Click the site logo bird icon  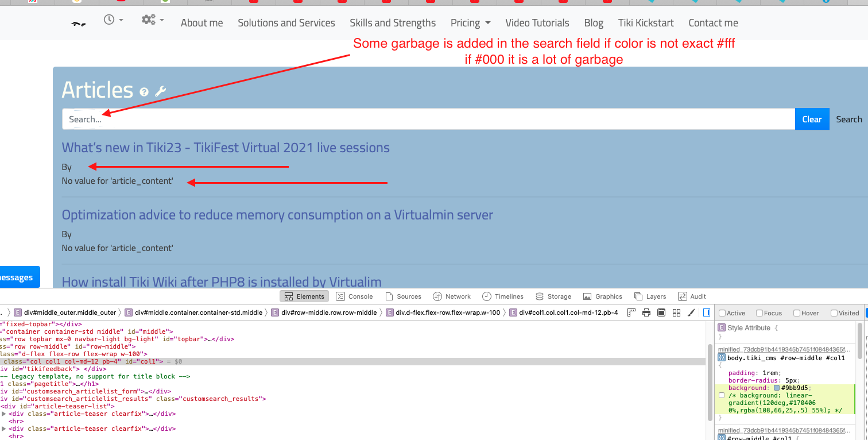click(x=78, y=24)
